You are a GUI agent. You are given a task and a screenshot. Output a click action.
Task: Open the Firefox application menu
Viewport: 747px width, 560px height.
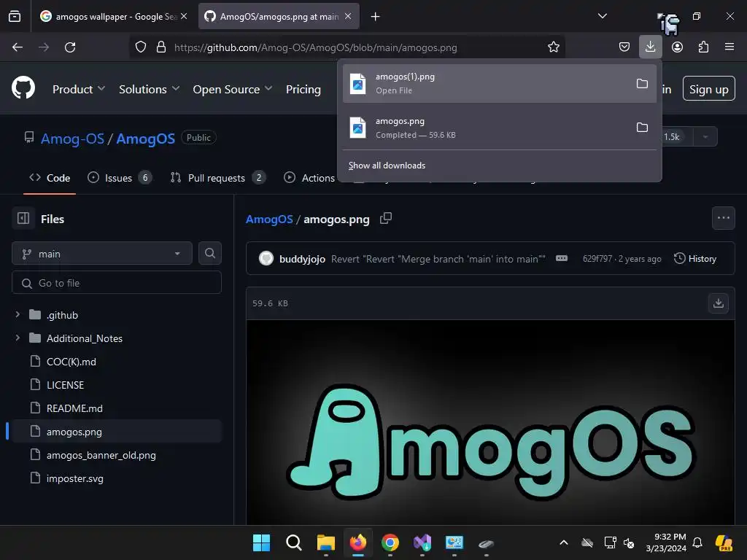pyautogui.click(x=729, y=47)
